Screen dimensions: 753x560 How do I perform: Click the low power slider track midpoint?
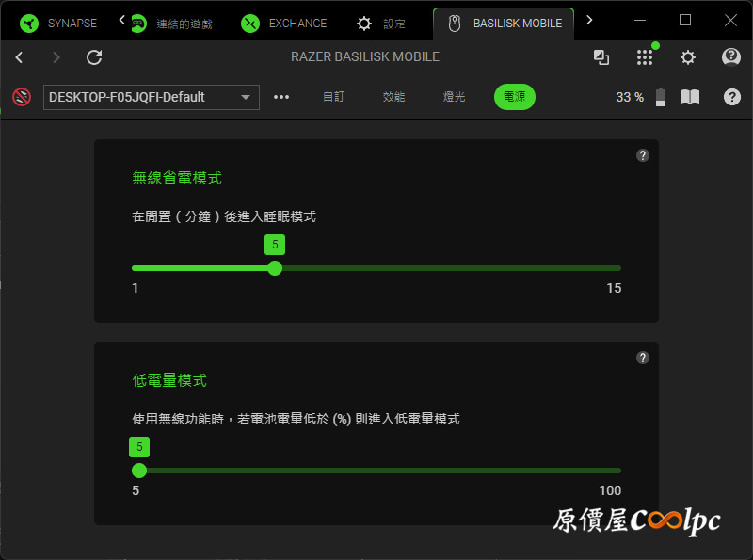[376, 471]
